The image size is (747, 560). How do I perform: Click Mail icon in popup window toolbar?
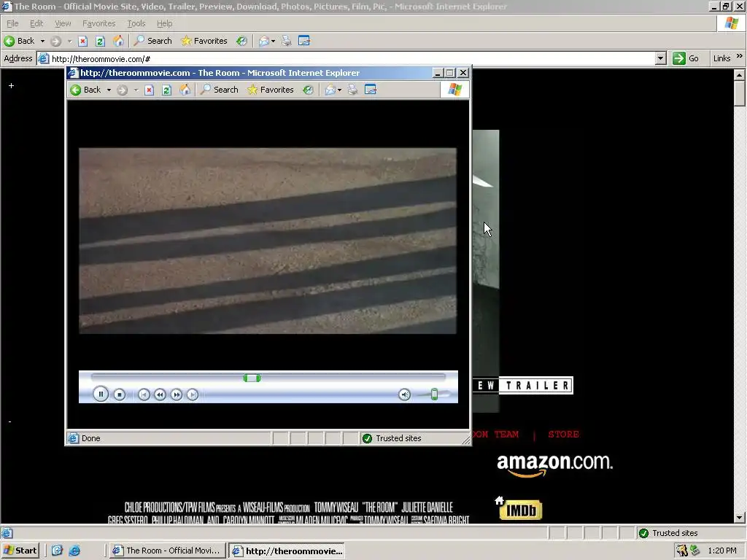click(x=330, y=90)
